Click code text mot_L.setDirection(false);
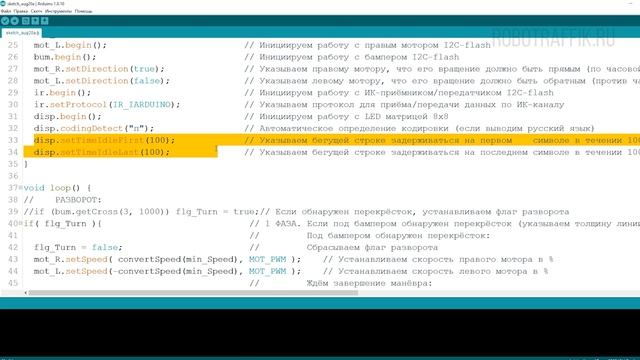 click(x=101, y=80)
